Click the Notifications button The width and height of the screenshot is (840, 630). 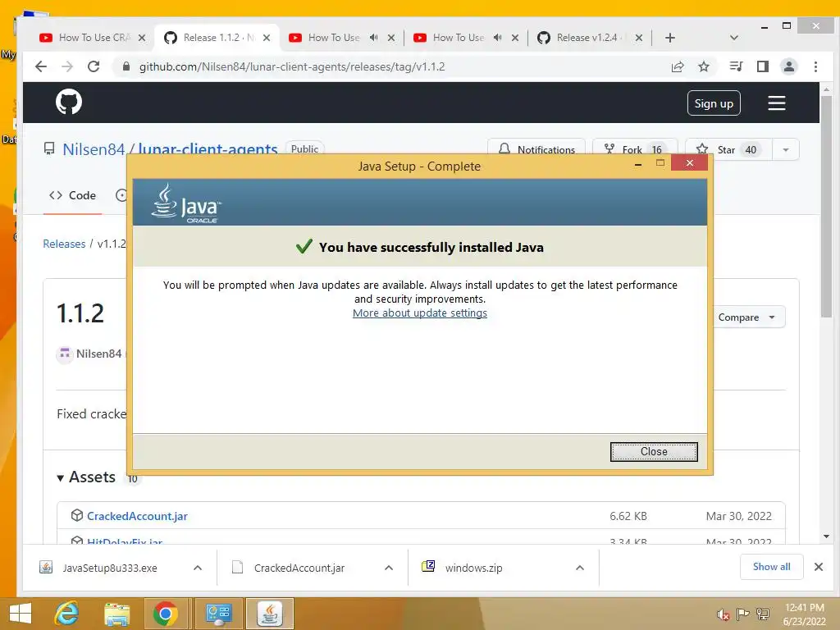536,149
